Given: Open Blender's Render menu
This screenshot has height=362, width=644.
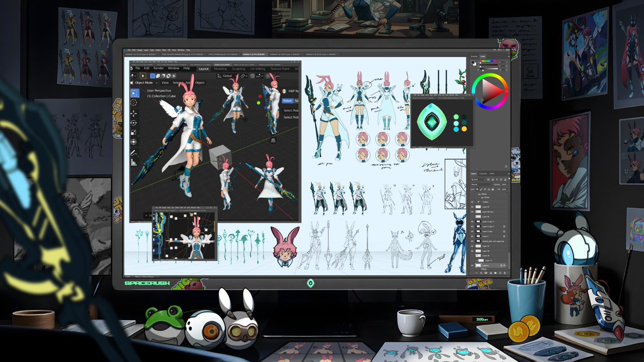Looking at the screenshot, I should (x=159, y=68).
